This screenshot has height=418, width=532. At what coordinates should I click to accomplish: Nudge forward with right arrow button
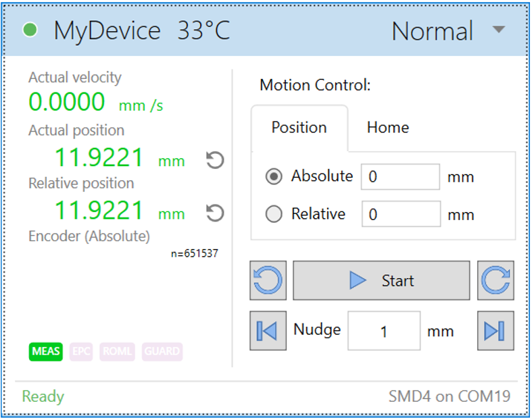pyautogui.click(x=495, y=331)
